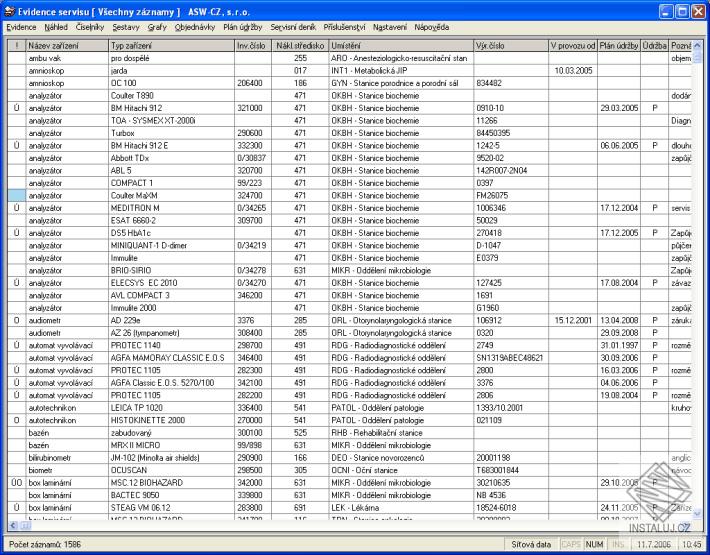
Task: Sort by Výr.číslo column header
Action: [x=511, y=46]
